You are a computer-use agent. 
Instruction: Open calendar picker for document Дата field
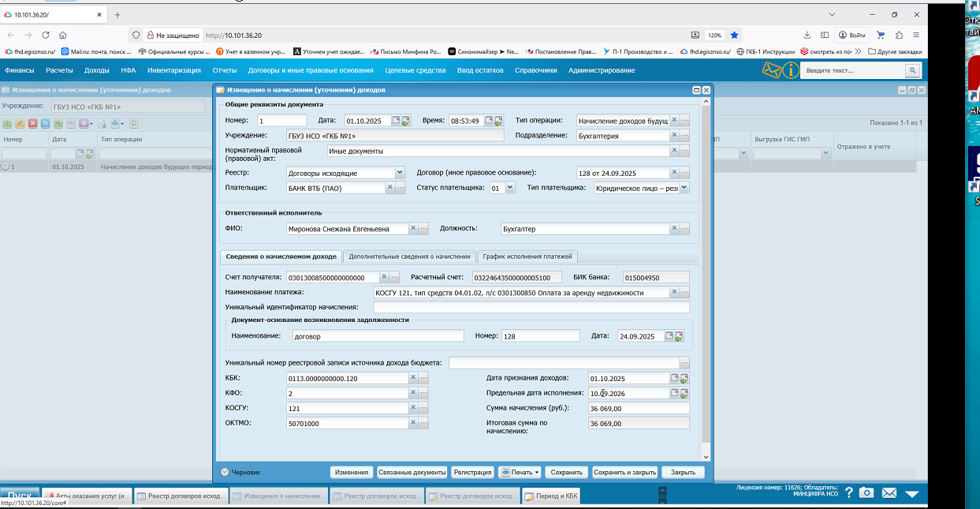pos(397,121)
